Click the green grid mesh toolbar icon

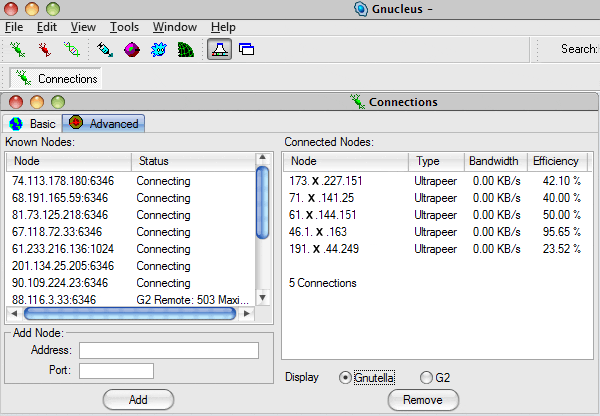[185, 49]
